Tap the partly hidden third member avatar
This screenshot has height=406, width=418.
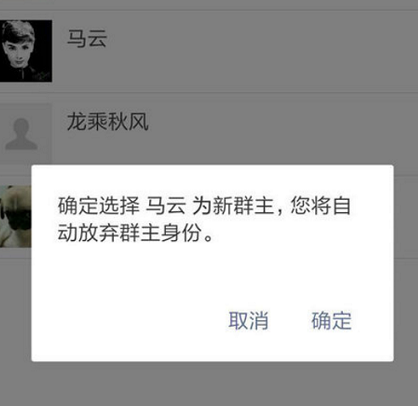click(x=16, y=217)
